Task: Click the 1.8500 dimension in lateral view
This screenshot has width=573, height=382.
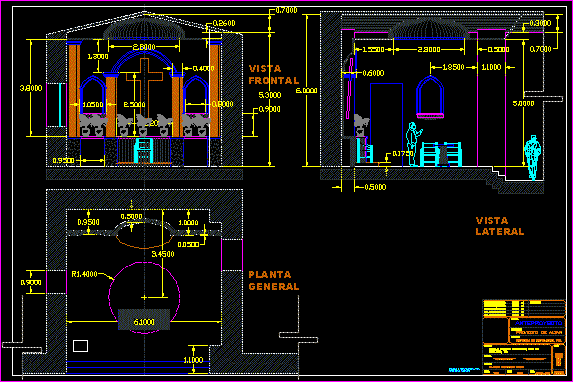Action: [453, 67]
